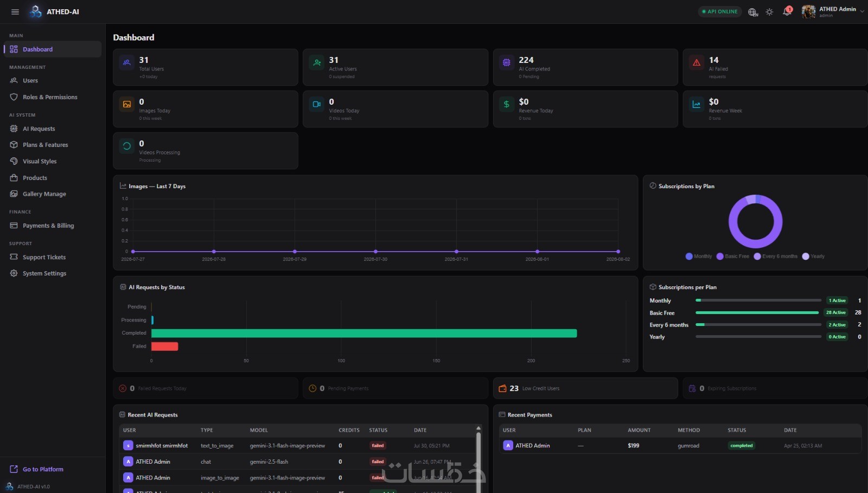868x493 pixels.
Task: Toggle Monthly legend in subscriptions chart
Action: (699, 257)
